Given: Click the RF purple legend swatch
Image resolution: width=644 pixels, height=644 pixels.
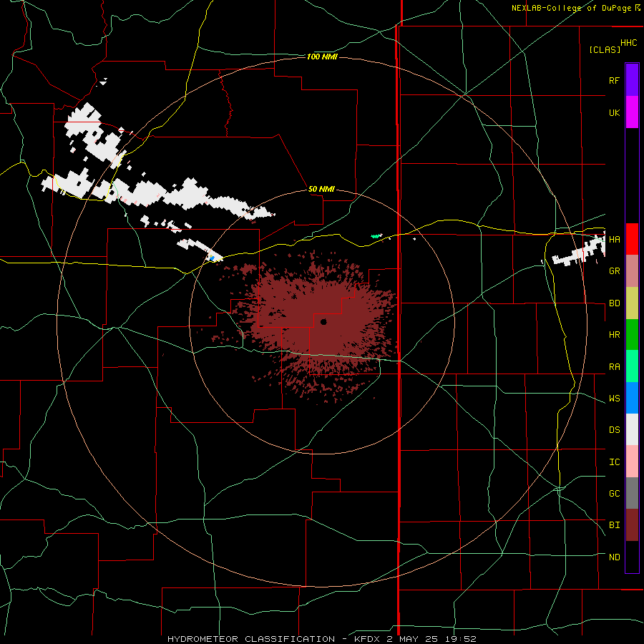Looking at the screenshot, I should (x=632, y=80).
